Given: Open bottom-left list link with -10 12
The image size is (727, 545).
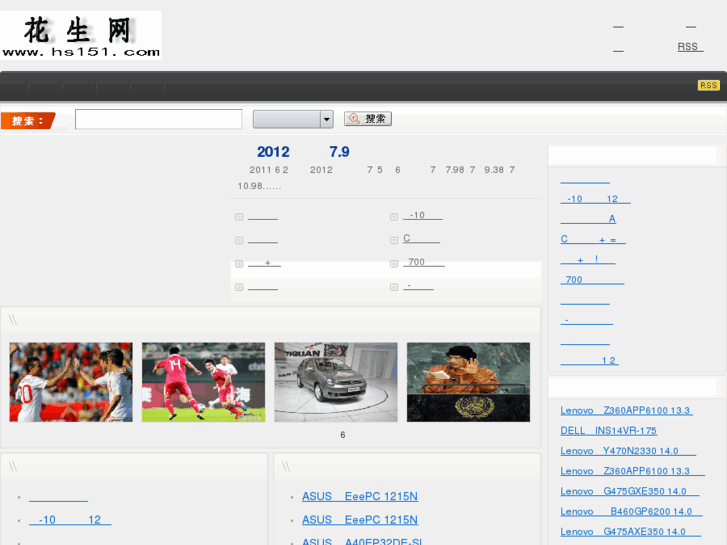Looking at the screenshot, I should point(70,520).
